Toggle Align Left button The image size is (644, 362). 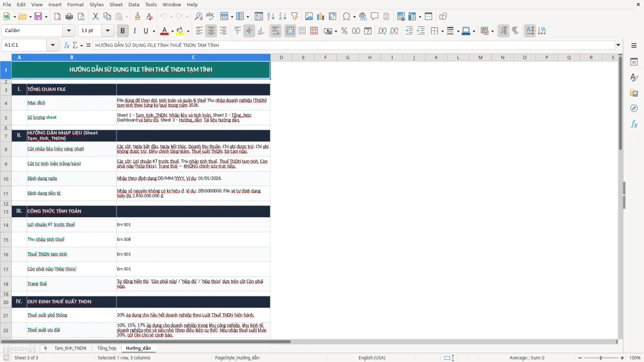(199, 31)
